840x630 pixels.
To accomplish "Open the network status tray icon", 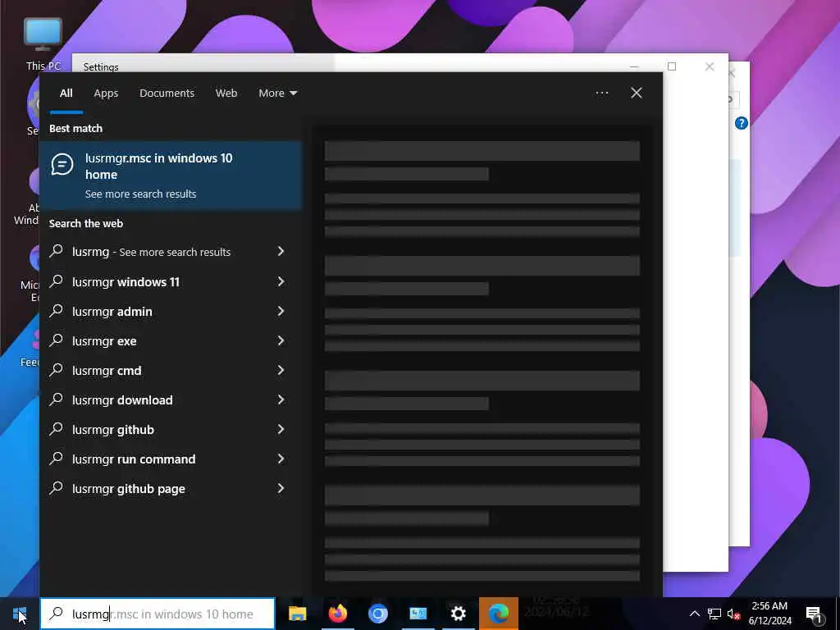I will click(x=714, y=614).
